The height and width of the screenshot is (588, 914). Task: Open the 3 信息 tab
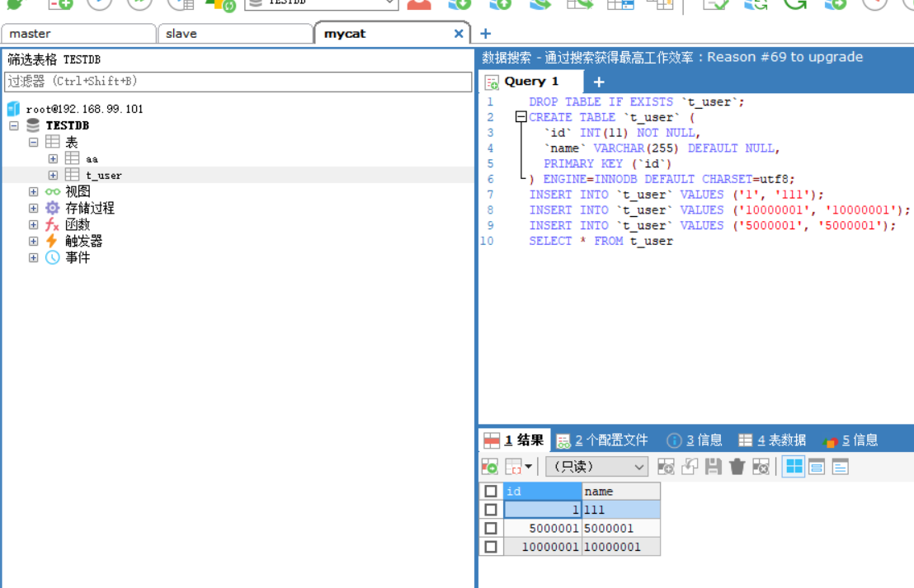click(x=695, y=440)
